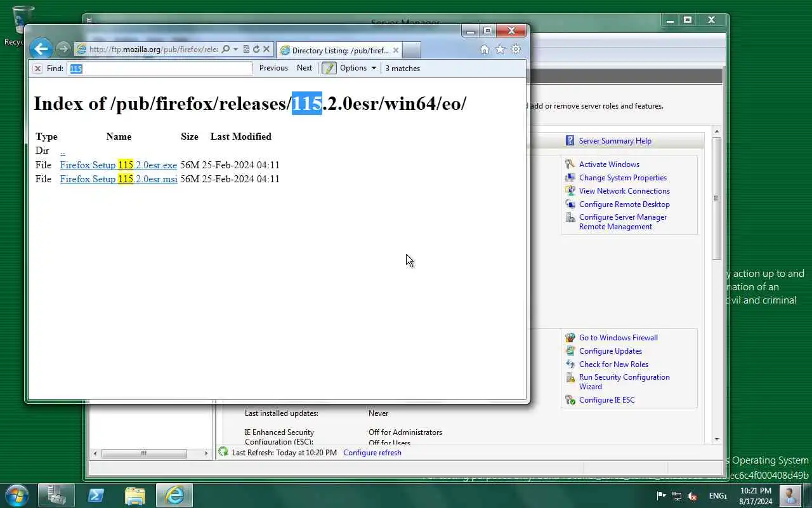Screen dimensions: 812x508
Task: Open the Windows Start button
Action: 17,495
